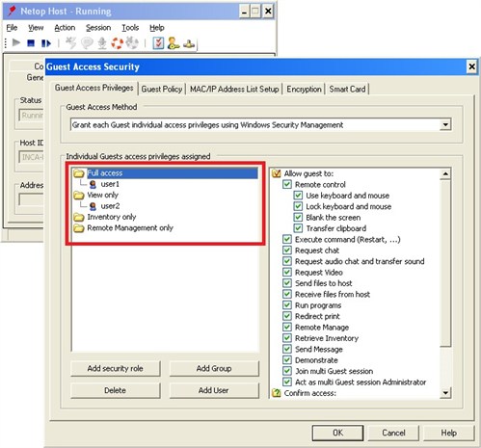Viewport: 481px width, 448px height.
Task: Click the Add security role button
Action: [x=115, y=368]
